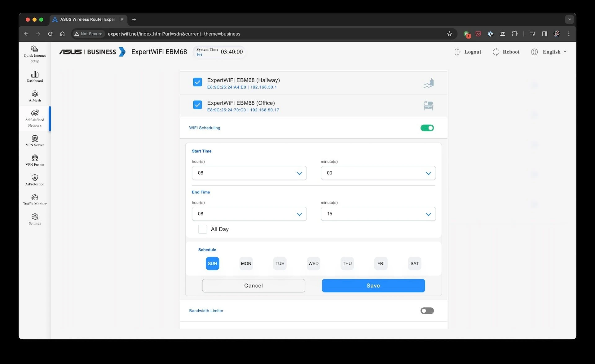Viewport: 595px width, 364px height.
Task: Open Traffic Monitor page
Action: point(35,199)
